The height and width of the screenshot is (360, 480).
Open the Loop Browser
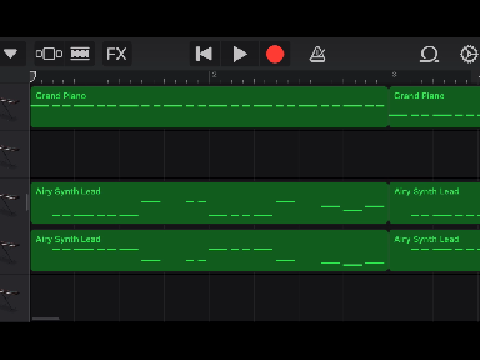pos(429,54)
